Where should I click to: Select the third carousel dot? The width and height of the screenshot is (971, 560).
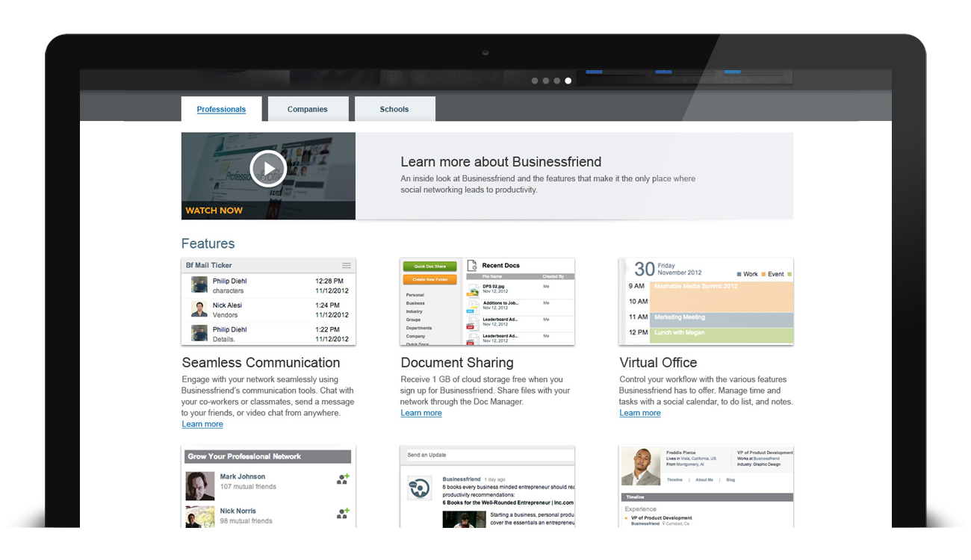[x=557, y=81]
